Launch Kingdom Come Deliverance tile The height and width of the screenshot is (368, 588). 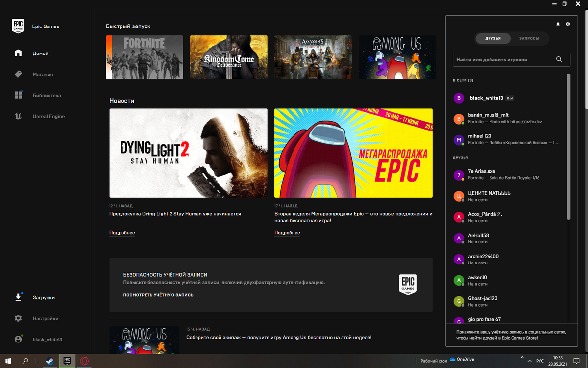click(229, 57)
